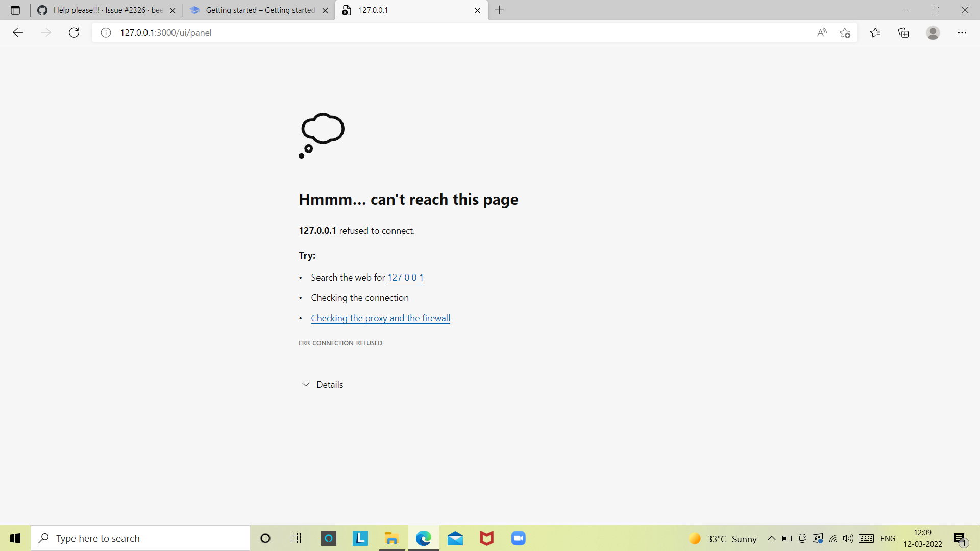Click the browser profile avatar icon
980x551 pixels.
(933, 32)
